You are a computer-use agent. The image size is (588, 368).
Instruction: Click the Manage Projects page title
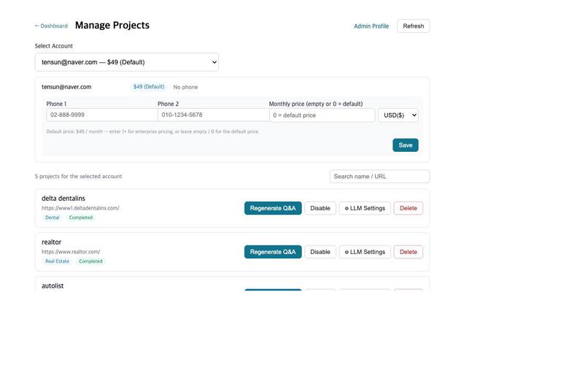coord(112,25)
